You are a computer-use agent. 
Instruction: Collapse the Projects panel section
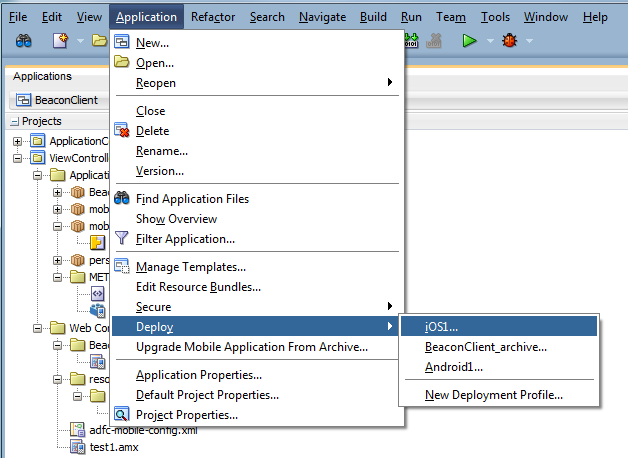pos(15,121)
